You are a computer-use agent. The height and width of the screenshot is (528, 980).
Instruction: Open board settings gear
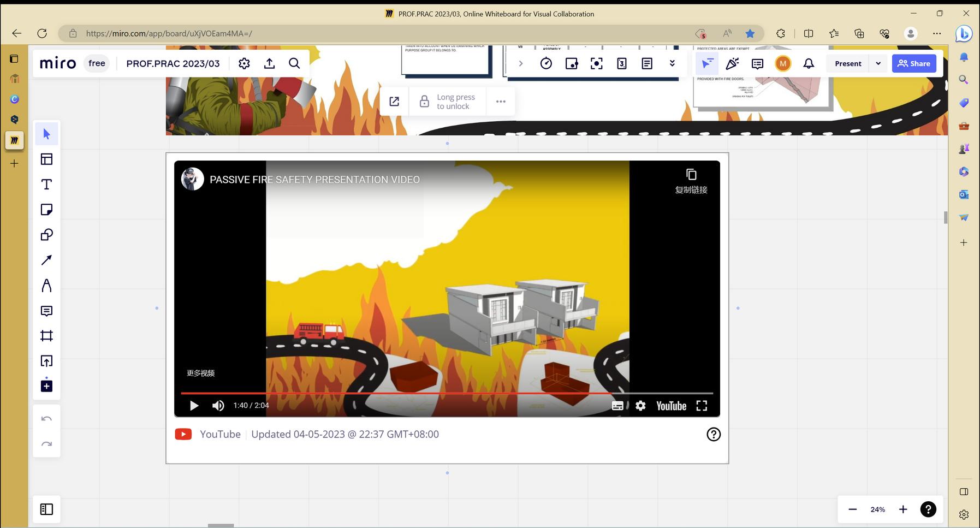[244, 63]
